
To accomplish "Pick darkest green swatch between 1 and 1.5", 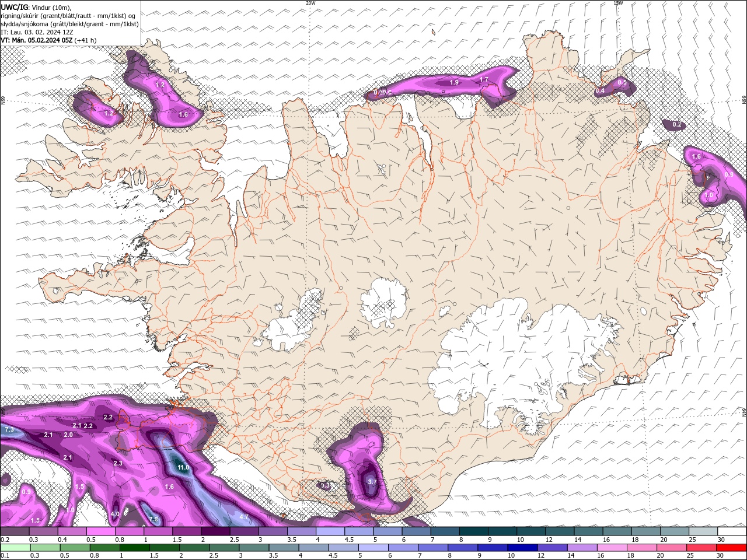I will [135, 548].
